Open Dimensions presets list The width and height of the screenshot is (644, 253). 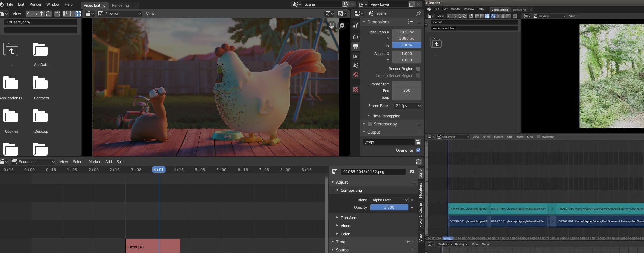click(410, 22)
